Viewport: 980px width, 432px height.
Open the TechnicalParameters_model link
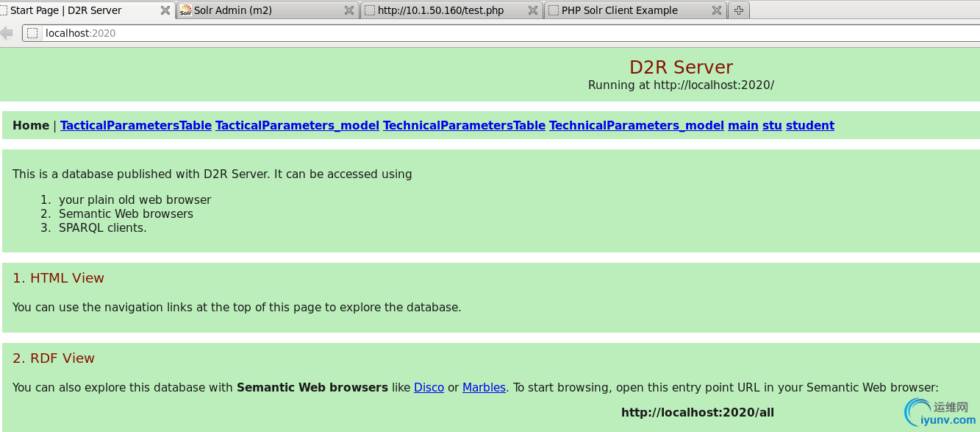pos(637,126)
